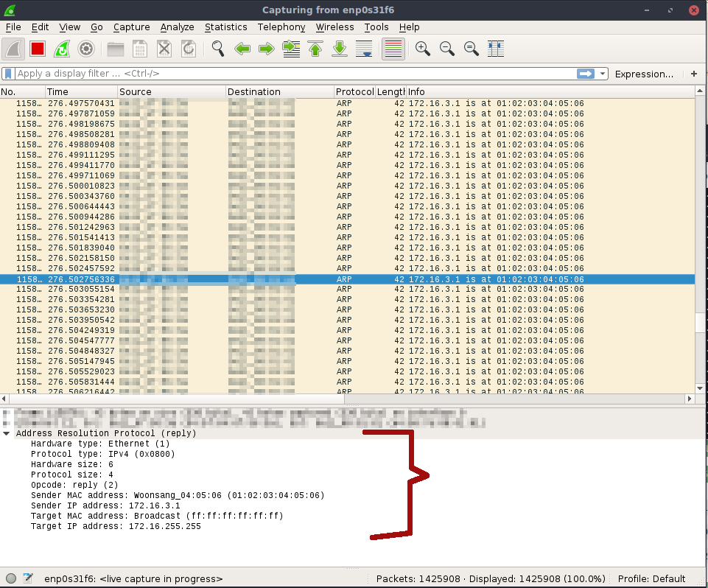This screenshot has height=588, width=708.
Task: Click the go to specified packet icon
Action: 291,49
